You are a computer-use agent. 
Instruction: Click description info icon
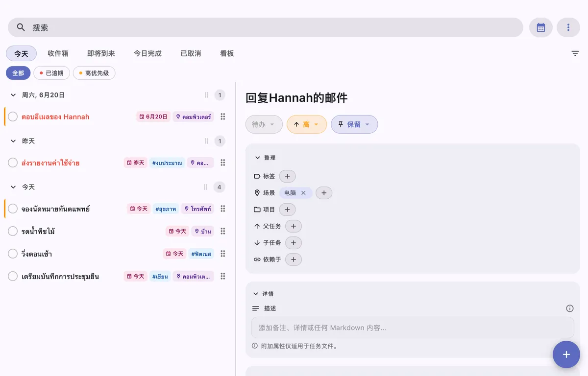tap(570, 308)
